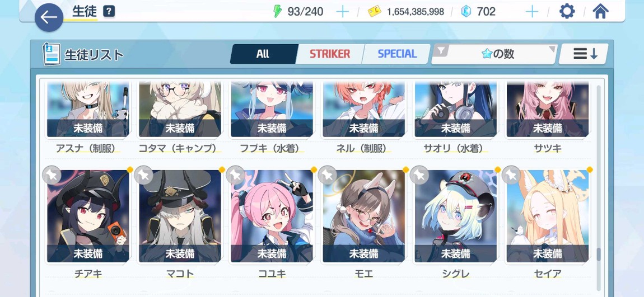Screen dimensions: 644x297
Task: Toggle the pin on チアキ's card
Action: [52, 176]
